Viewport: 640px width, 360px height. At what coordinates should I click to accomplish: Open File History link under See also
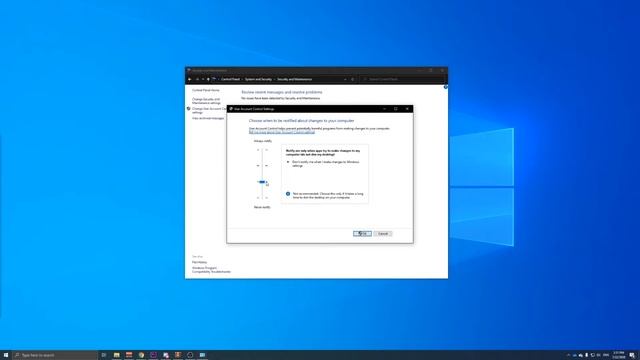(200, 262)
